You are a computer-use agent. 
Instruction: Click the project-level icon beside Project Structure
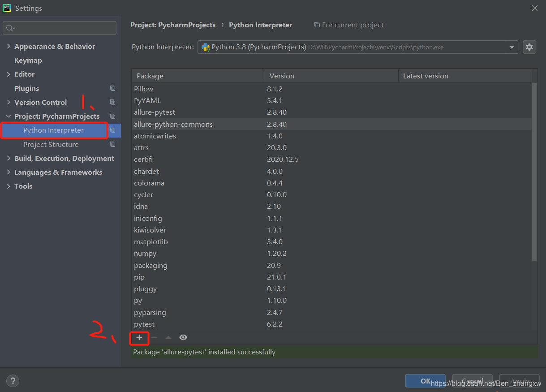pyautogui.click(x=112, y=144)
